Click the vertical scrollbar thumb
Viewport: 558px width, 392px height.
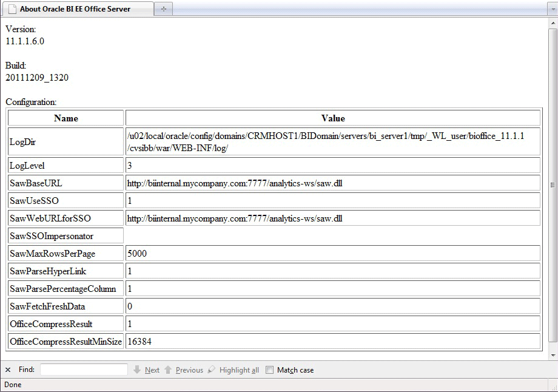coord(553,185)
